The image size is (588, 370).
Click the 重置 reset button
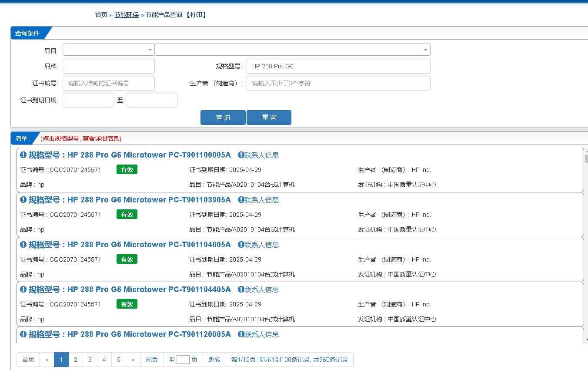[269, 118]
